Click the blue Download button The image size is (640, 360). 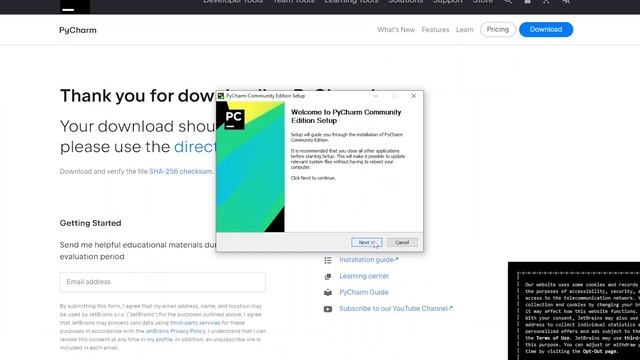(x=546, y=29)
